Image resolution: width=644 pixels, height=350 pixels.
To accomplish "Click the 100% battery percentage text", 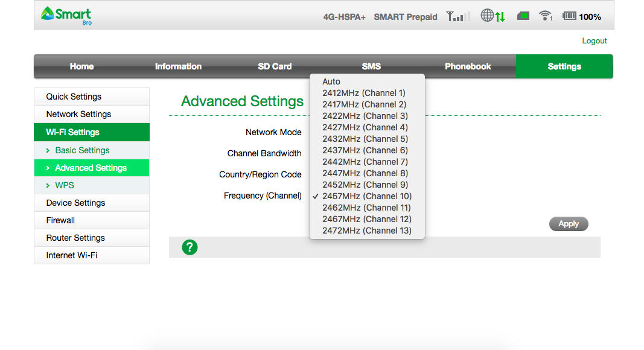I will point(590,17).
